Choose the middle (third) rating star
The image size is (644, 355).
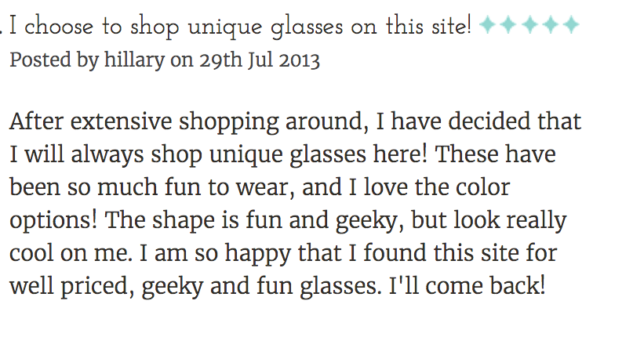pos(529,24)
